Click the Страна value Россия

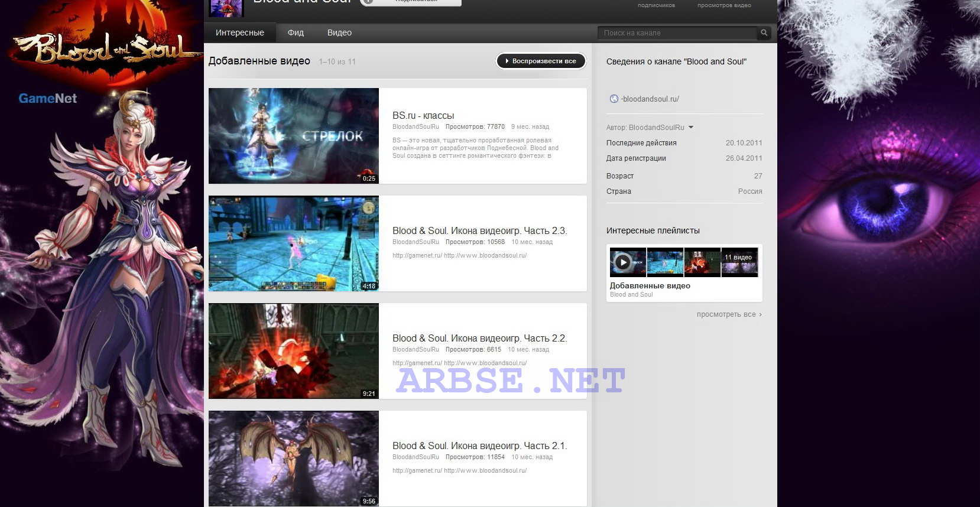pyautogui.click(x=750, y=191)
